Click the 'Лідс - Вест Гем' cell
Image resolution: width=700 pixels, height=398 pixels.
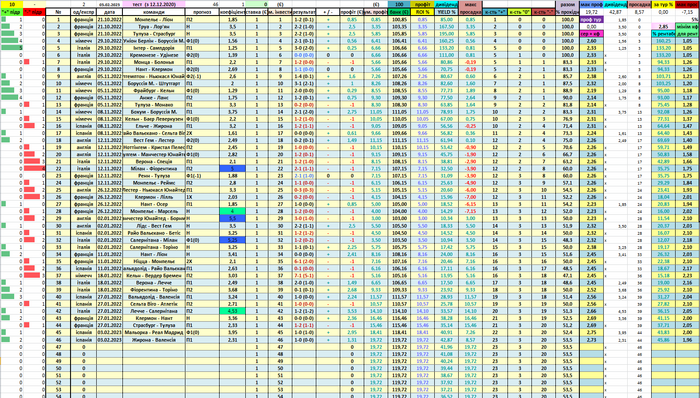tap(154, 226)
